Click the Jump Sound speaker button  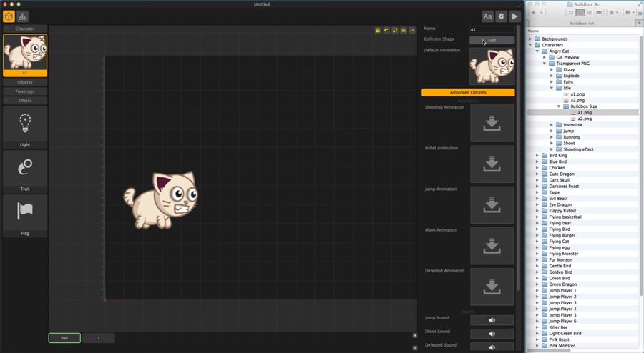click(x=492, y=320)
